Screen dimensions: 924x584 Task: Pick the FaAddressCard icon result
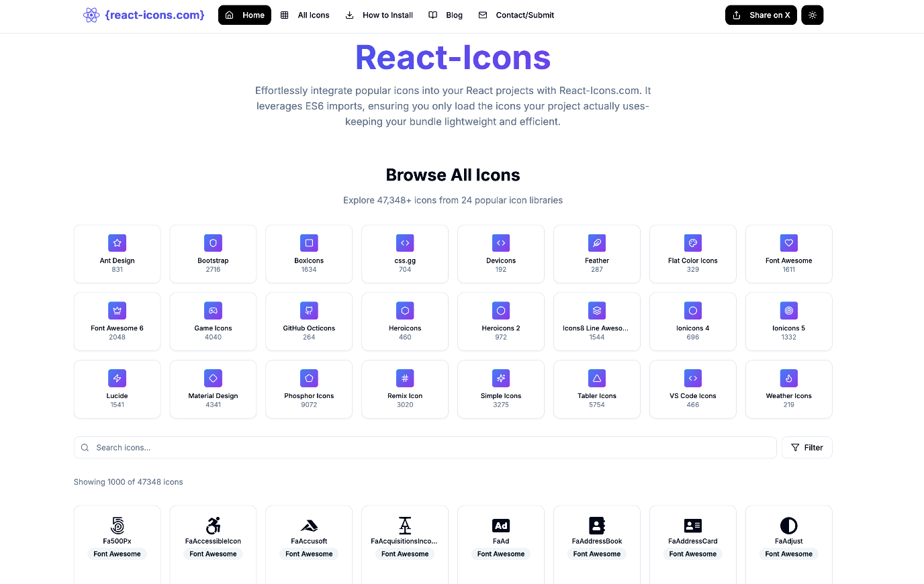click(x=693, y=526)
